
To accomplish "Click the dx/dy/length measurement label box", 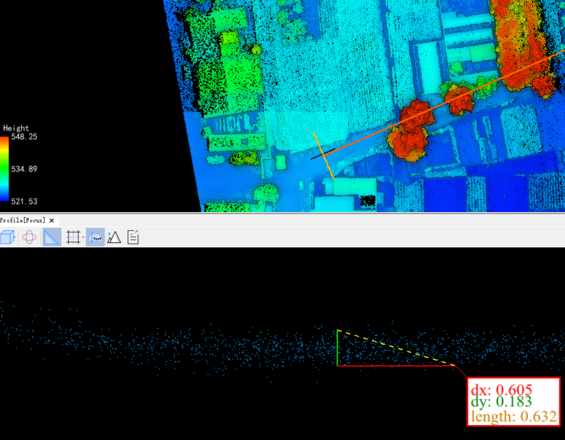I will point(513,402).
